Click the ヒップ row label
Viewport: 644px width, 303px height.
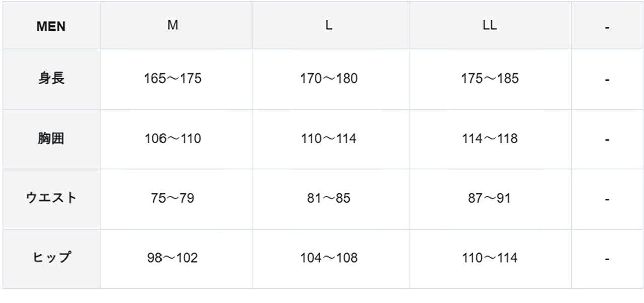click(x=51, y=257)
